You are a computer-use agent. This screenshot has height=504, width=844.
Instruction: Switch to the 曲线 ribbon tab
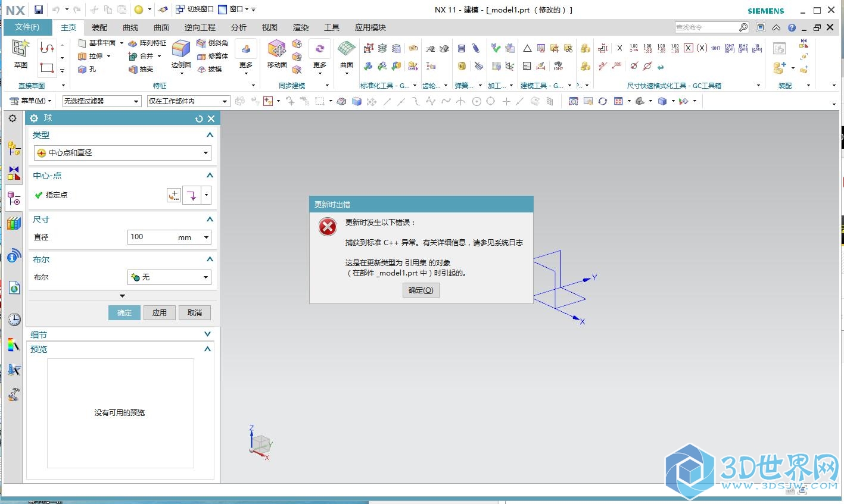pyautogui.click(x=130, y=27)
